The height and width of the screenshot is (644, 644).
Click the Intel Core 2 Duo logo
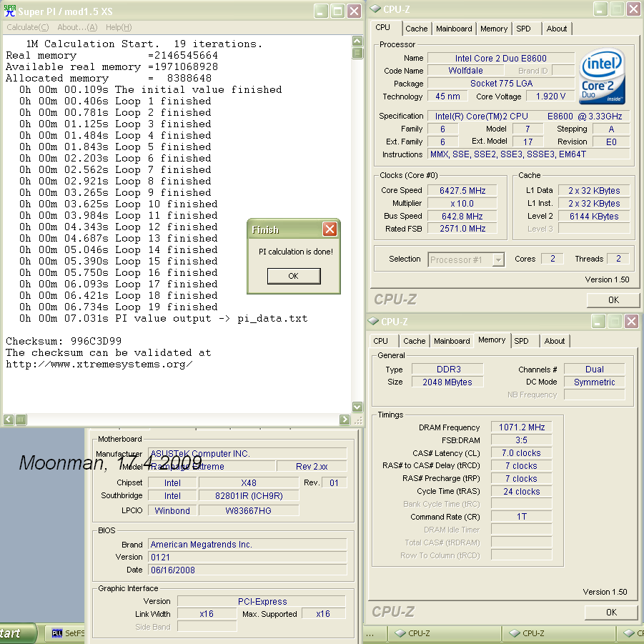coord(602,76)
